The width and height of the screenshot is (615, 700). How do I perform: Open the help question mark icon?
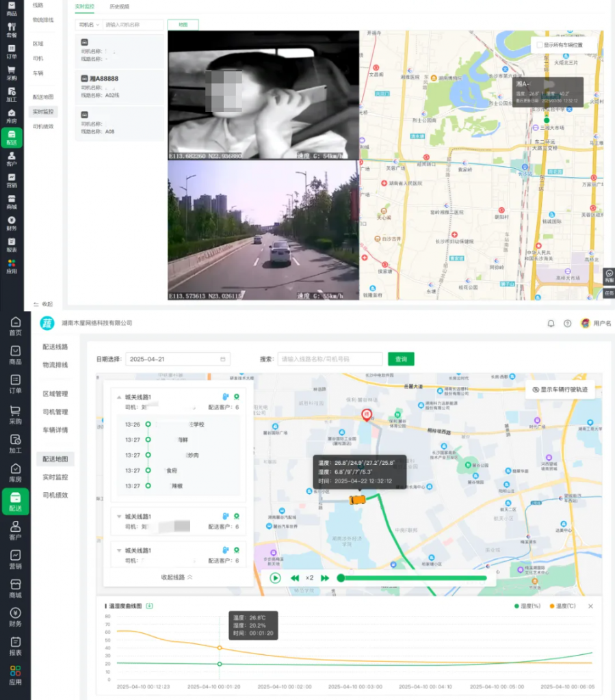click(567, 323)
